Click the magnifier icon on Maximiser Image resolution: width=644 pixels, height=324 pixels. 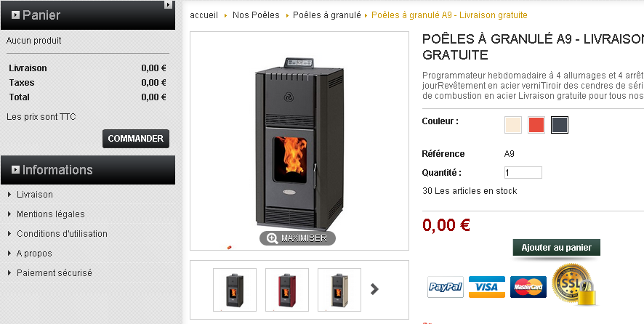pyautogui.click(x=272, y=238)
